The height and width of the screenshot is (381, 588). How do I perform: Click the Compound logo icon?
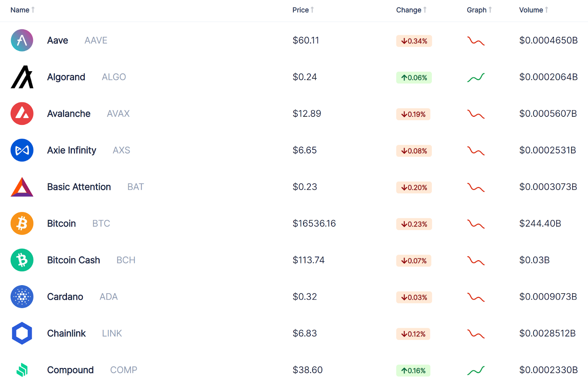tap(22, 370)
